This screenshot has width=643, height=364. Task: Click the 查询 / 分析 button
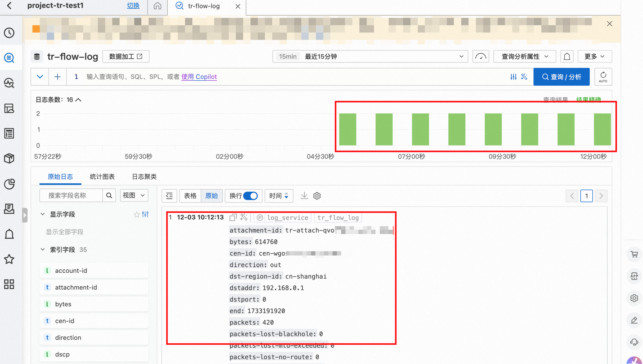point(561,77)
